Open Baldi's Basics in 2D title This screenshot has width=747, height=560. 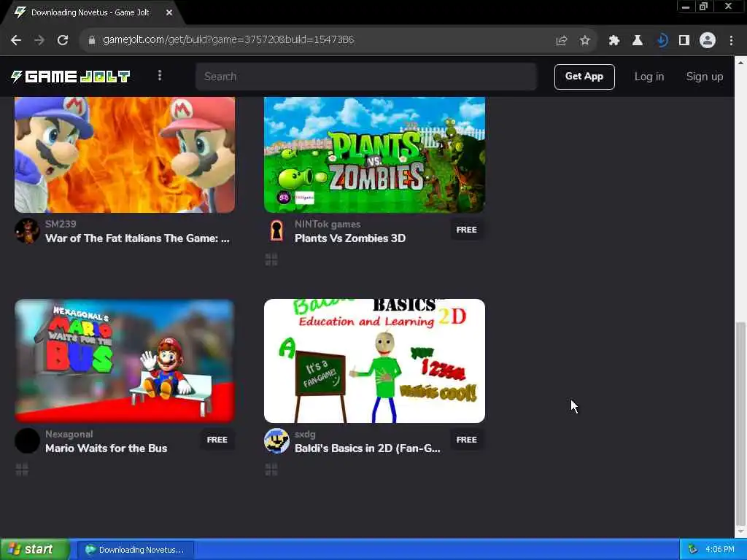368,448
